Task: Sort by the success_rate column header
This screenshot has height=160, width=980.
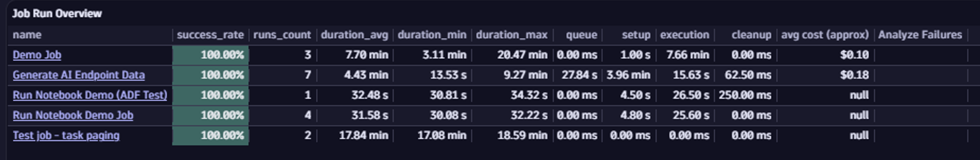Action: (x=210, y=35)
